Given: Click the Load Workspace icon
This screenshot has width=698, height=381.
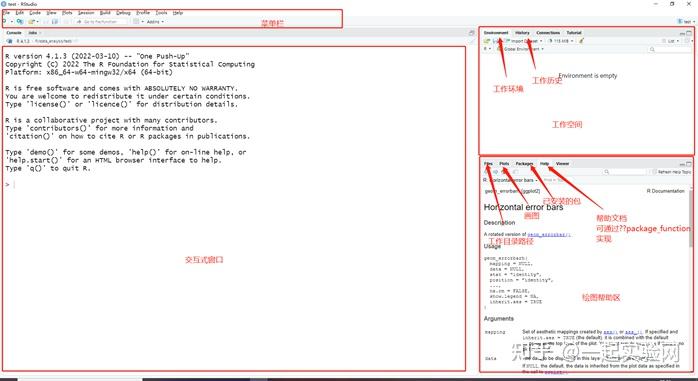Looking at the screenshot, I should click(x=487, y=41).
